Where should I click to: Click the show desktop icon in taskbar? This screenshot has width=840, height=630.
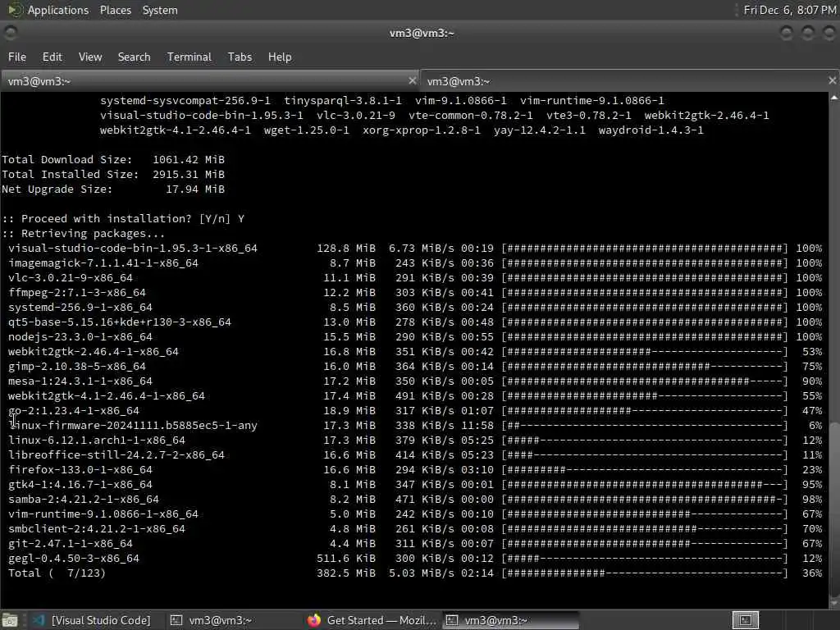[10, 620]
